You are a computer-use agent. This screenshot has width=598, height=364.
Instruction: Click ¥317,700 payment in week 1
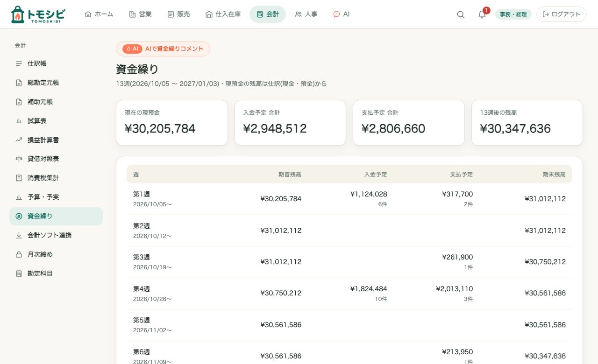[x=457, y=194]
